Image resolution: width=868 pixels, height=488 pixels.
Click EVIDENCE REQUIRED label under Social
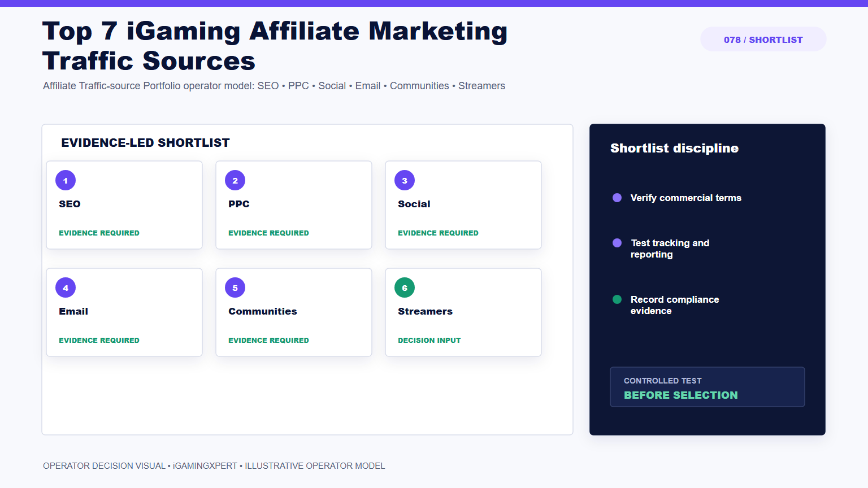click(438, 233)
